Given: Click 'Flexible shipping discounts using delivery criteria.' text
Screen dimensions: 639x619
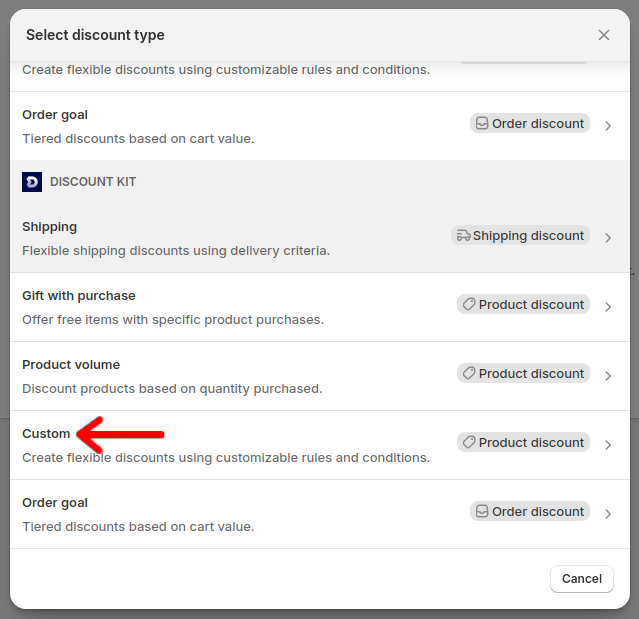Looking at the screenshot, I should pyautogui.click(x=176, y=251).
